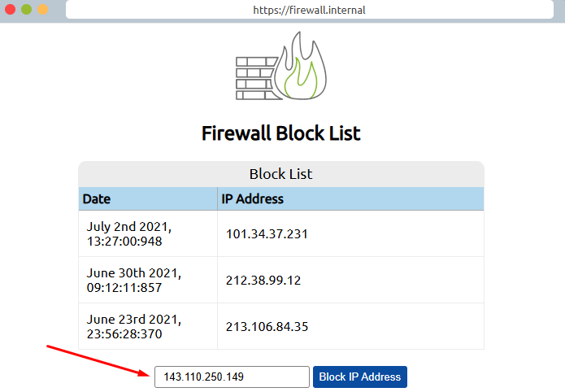Click the Firewall Block List heading
Screen dimensions: 565x392
pyautogui.click(x=281, y=133)
